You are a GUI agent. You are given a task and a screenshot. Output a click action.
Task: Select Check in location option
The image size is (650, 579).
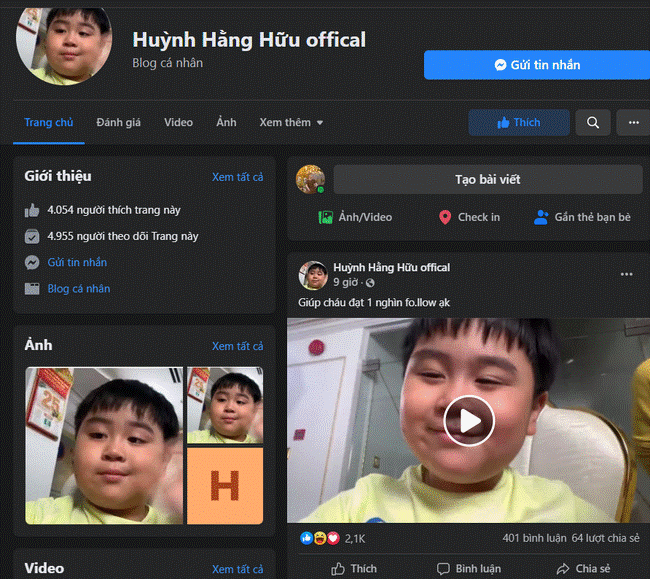[469, 217]
